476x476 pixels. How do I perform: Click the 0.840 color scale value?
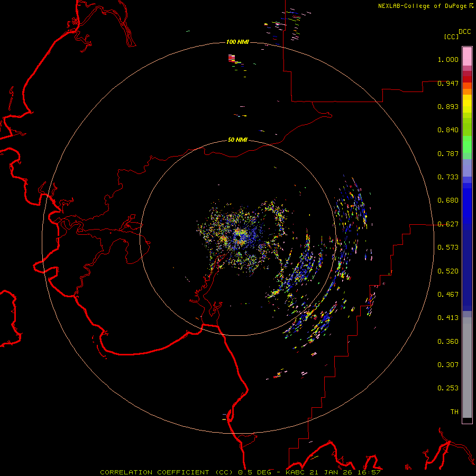click(448, 130)
